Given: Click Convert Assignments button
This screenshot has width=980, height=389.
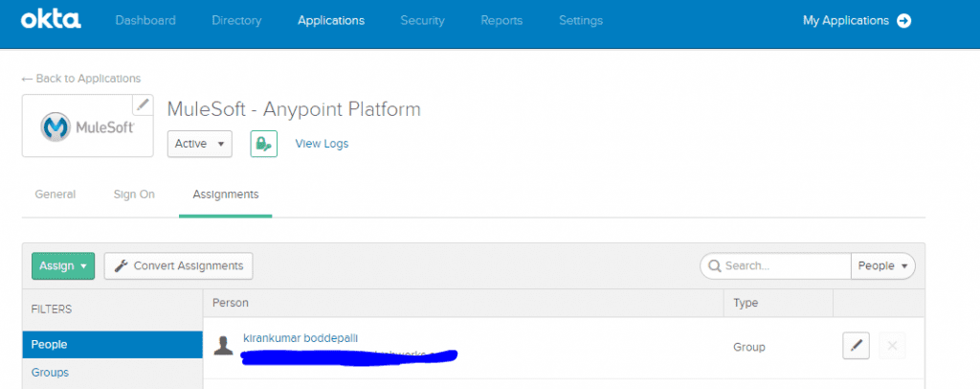Looking at the screenshot, I should tap(179, 265).
